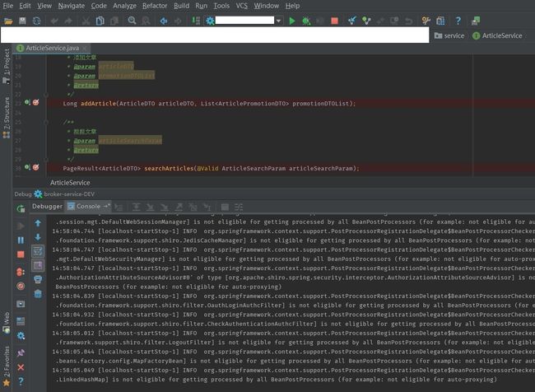Open the Project Structure icon
Viewport: 535px width, 392px height.
(x=440, y=21)
